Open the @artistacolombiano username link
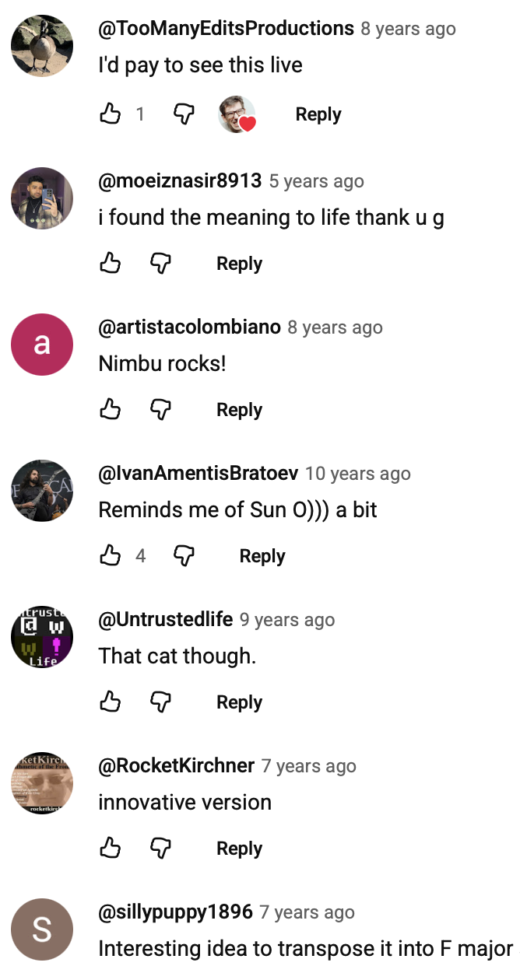Screen dimensions: 520x980 (189, 327)
